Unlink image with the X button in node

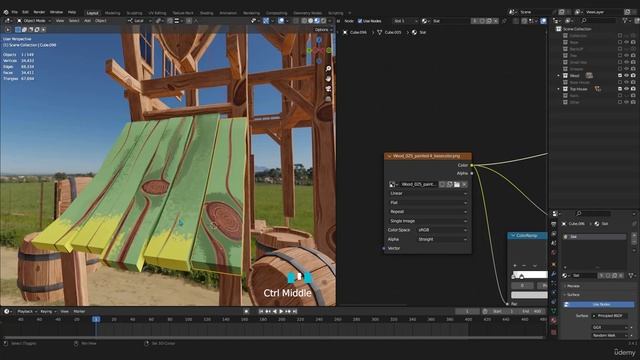coord(464,184)
